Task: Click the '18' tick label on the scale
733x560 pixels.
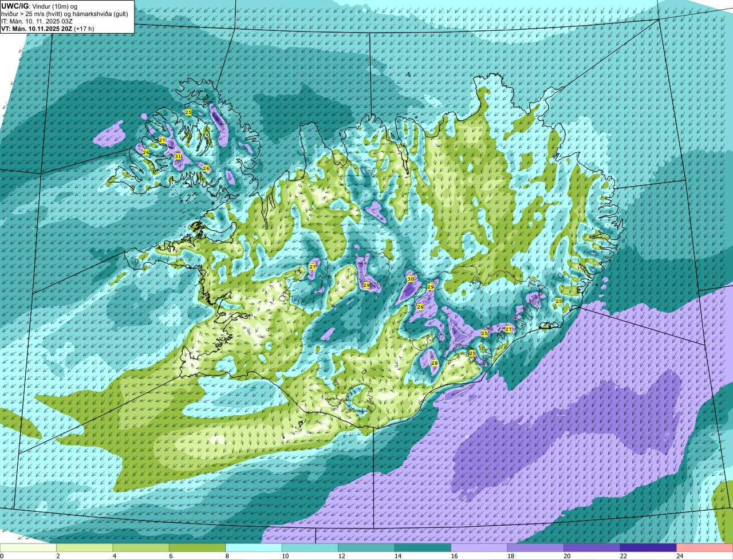Action: [510, 556]
